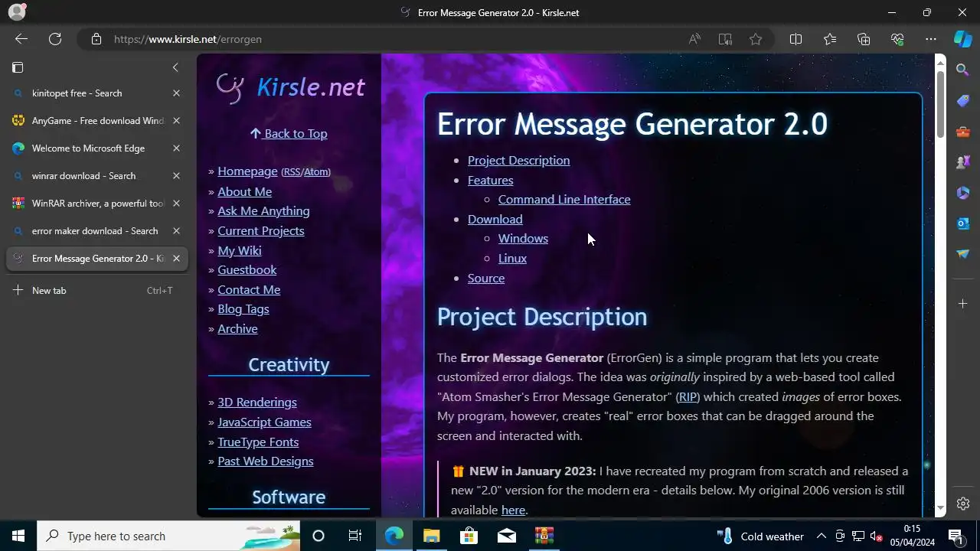The width and height of the screenshot is (980, 551).
Task: Open the Atom feed link
Action: (316, 172)
